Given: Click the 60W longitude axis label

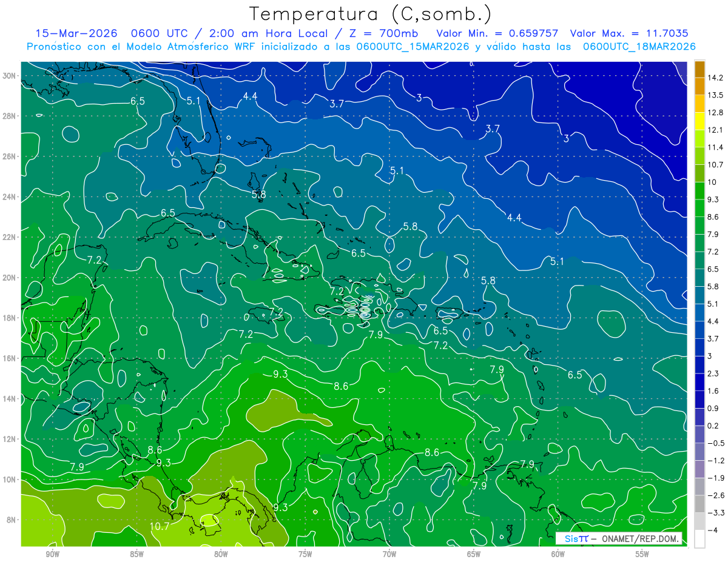Looking at the screenshot, I should (x=558, y=554).
